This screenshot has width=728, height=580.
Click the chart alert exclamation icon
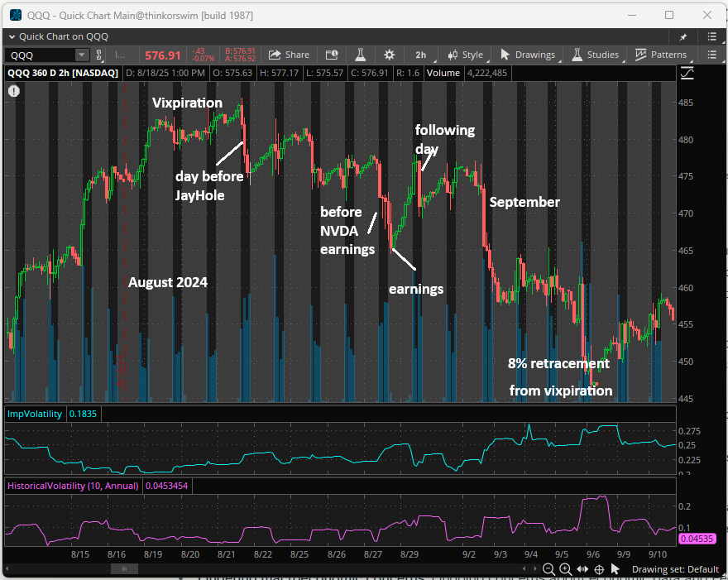pyautogui.click(x=14, y=91)
